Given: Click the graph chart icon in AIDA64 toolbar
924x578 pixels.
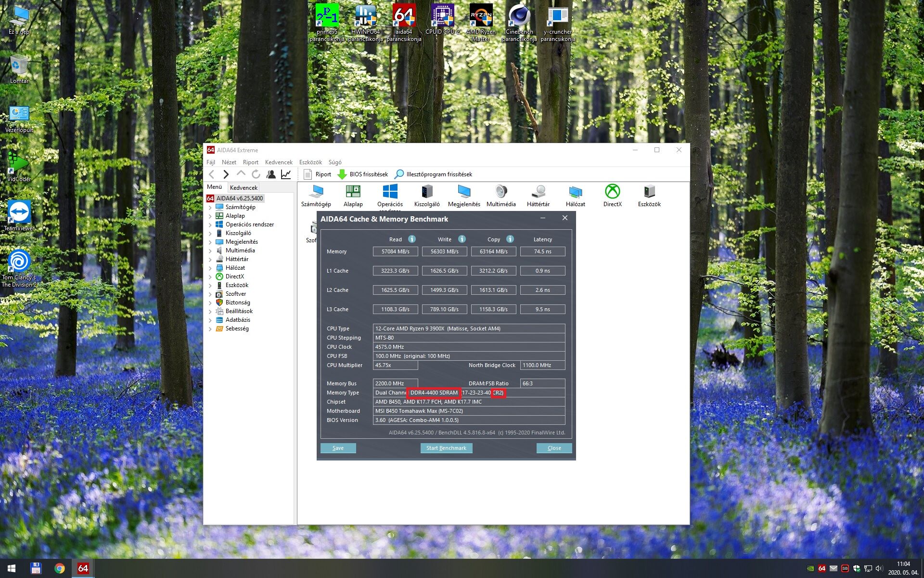Looking at the screenshot, I should pyautogui.click(x=286, y=174).
